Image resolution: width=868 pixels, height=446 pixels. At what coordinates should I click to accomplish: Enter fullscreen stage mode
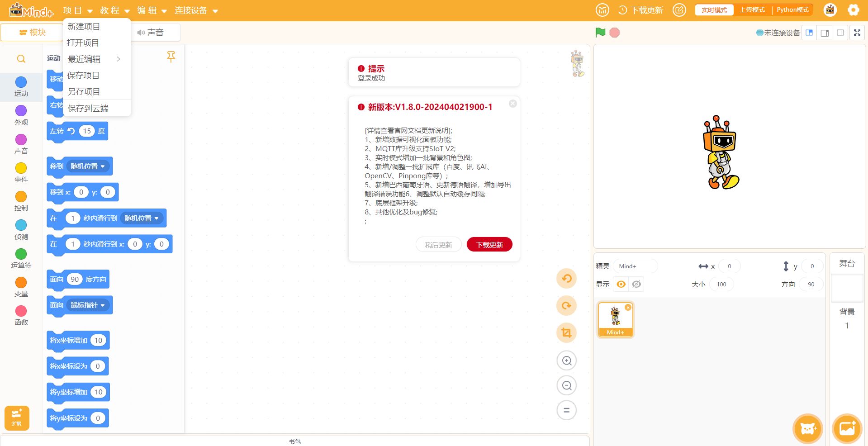click(x=857, y=33)
